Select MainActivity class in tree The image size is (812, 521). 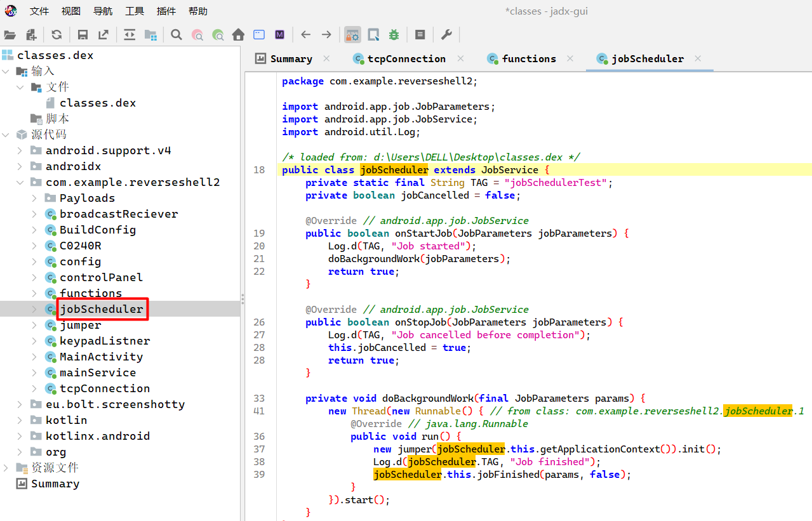point(101,357)
